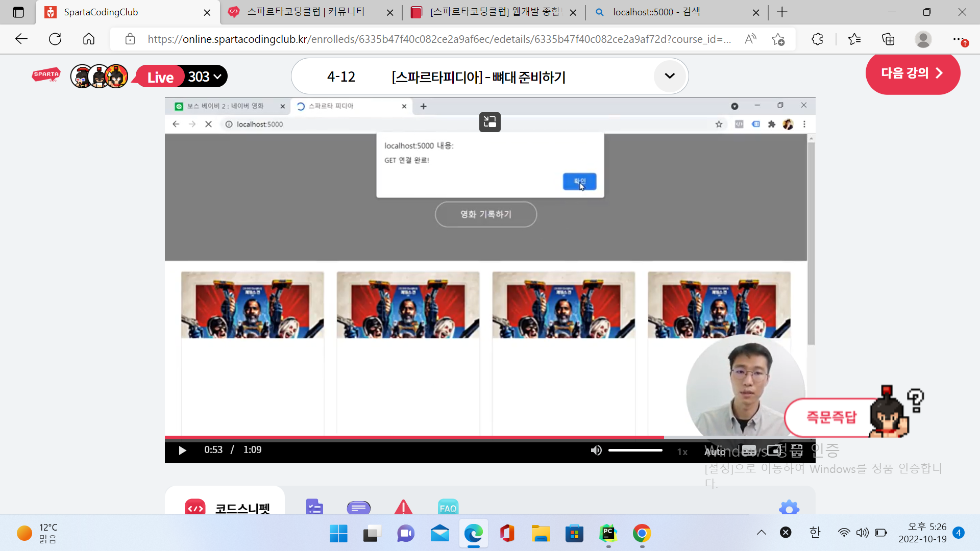The height and width of the screenshot is (551, 980).
Task: Open Edge profile avatar
Action: 923,39
